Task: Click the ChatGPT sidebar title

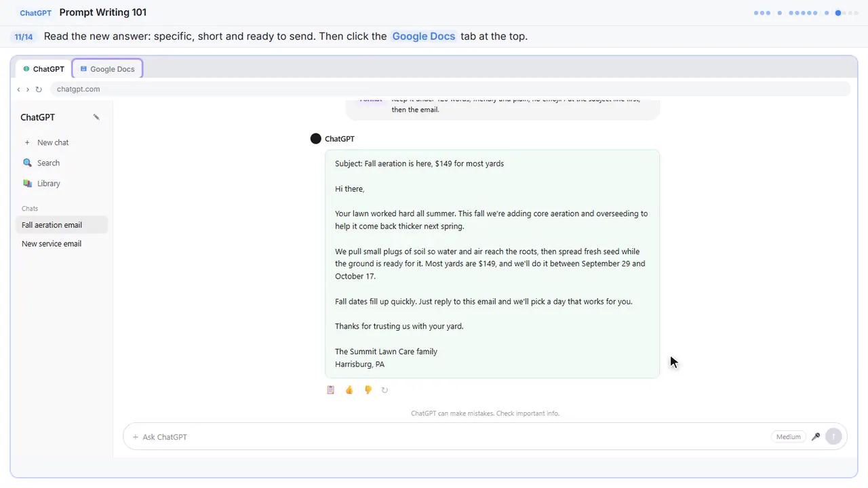Action: tap(37, 117)
